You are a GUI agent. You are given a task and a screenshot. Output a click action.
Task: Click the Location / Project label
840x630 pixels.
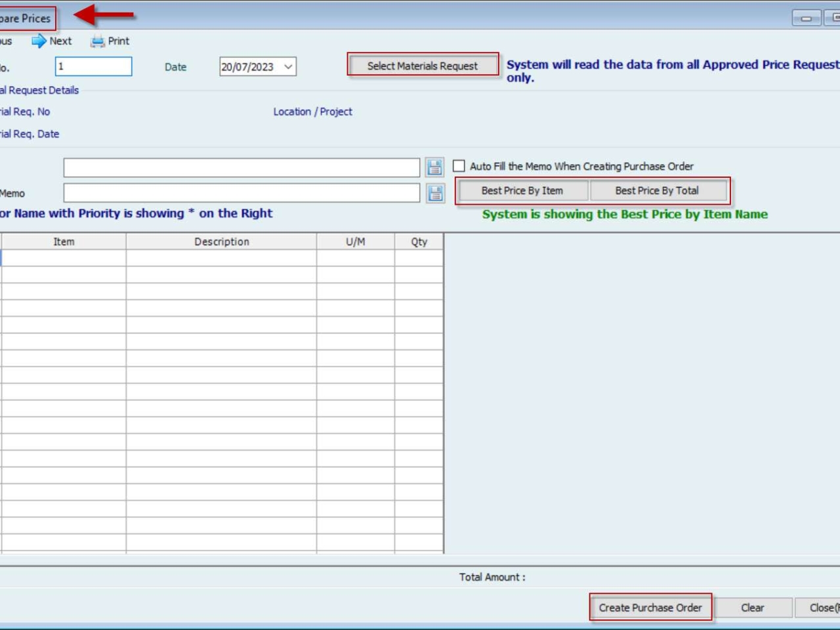312,112
